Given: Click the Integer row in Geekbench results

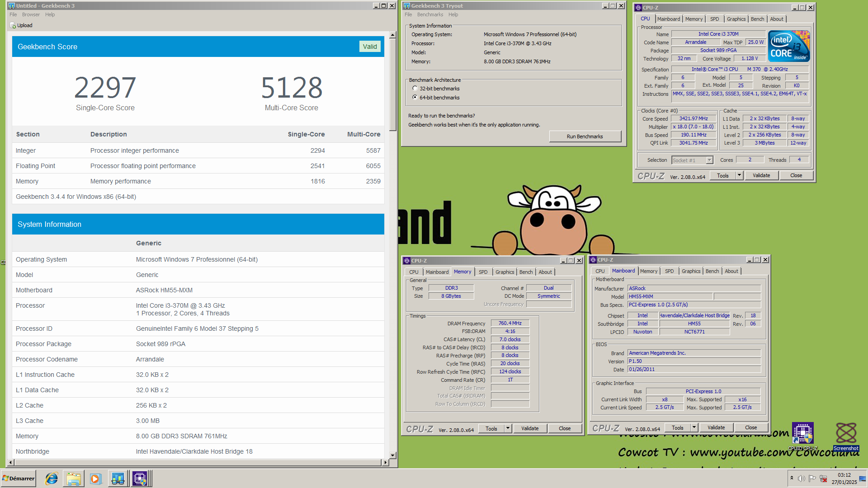Looking at the screenshot, I should click(198, 150).
